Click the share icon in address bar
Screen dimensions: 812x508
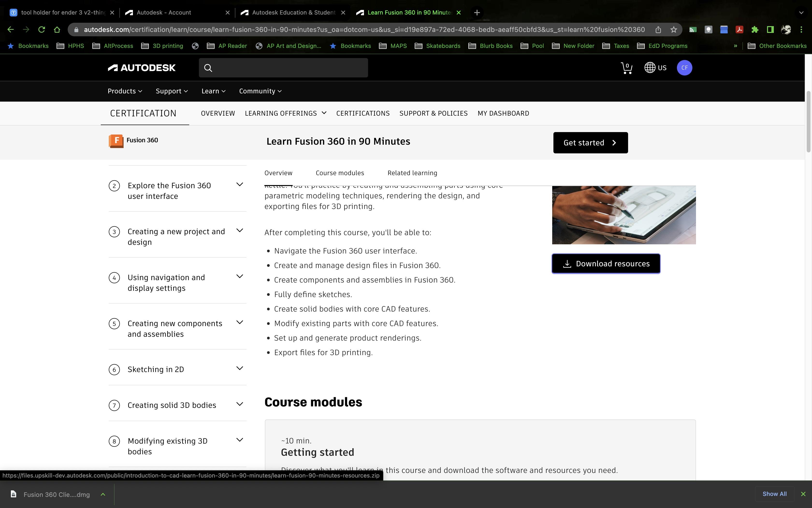pyautogui.click(x=658, y=30)
